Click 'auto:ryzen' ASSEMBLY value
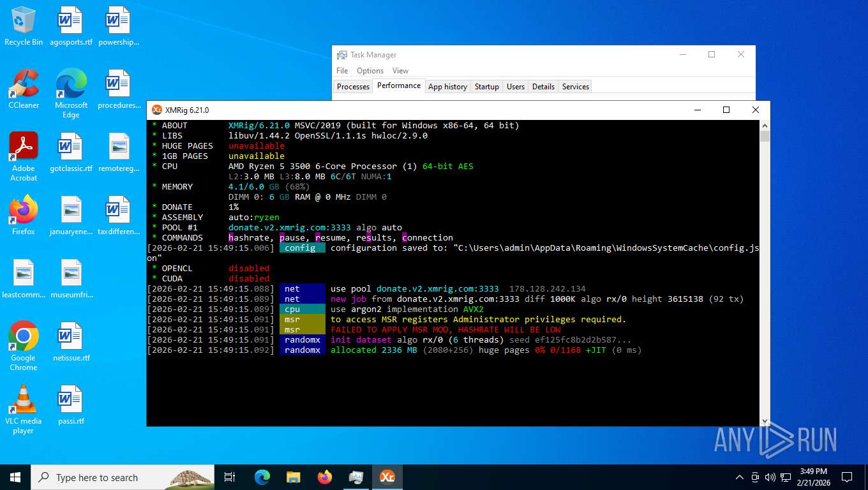 pyautogui.click(x=254, y=217)
